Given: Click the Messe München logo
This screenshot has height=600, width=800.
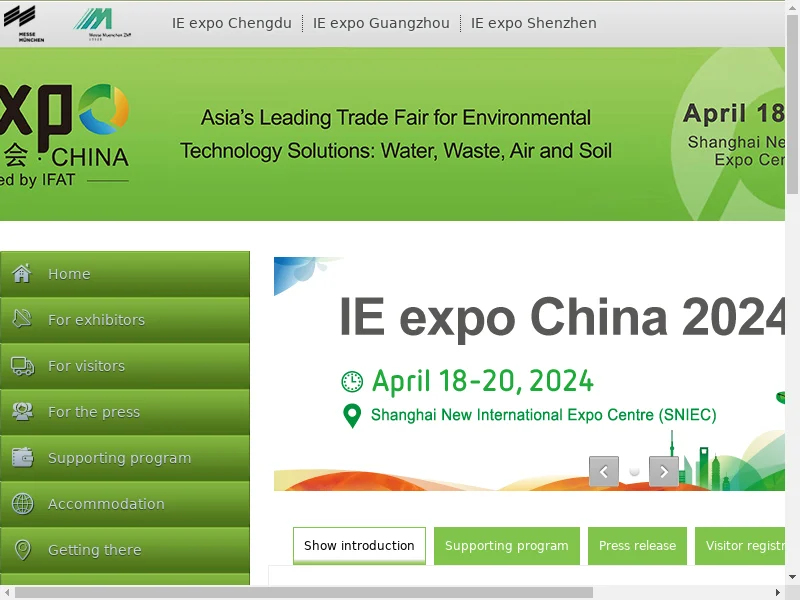Looking at the screenshot, I should click(22, 23).
